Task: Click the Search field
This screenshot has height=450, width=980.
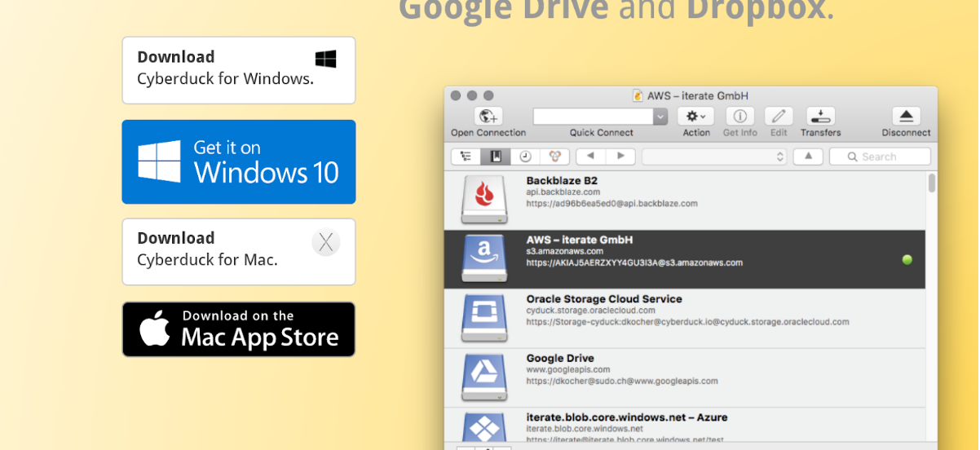Action: click(x=880, y=157)
